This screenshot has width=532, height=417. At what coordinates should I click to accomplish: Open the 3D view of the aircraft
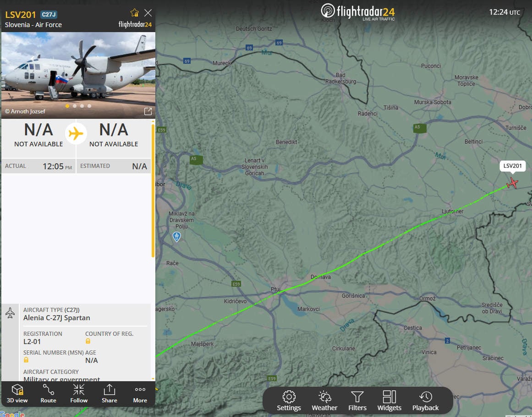click(x=17, y=394)
